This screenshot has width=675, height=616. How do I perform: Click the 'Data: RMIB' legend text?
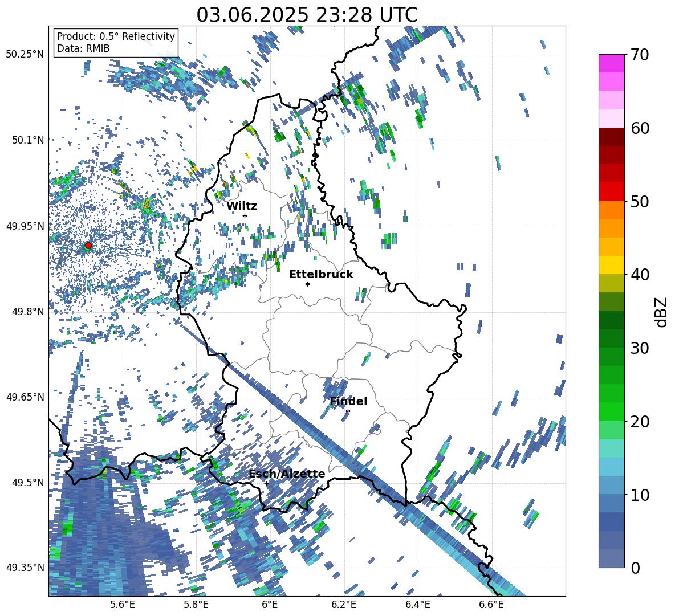pyautogui.click(x=83, y=48)
